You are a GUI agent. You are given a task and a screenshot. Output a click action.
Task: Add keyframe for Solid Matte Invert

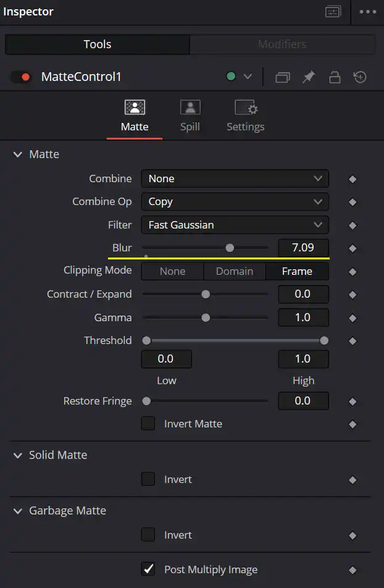click(x=353, y=480)
